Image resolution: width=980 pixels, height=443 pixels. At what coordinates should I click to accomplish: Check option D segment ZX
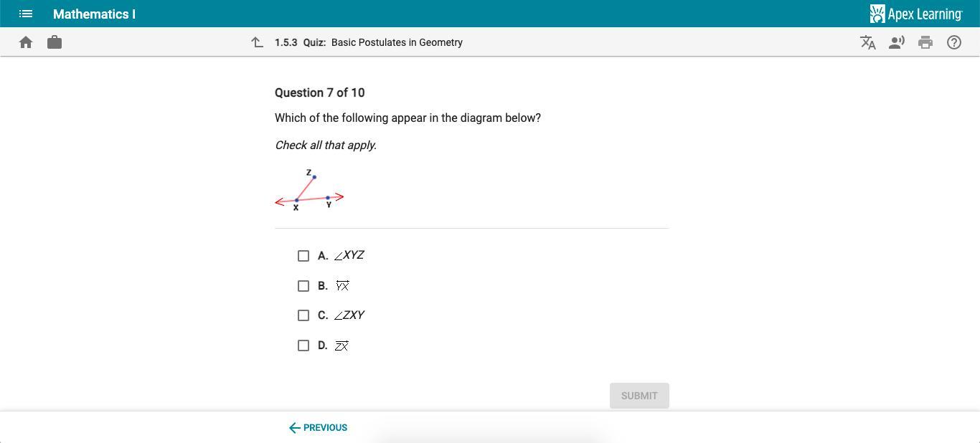[303, 346]
